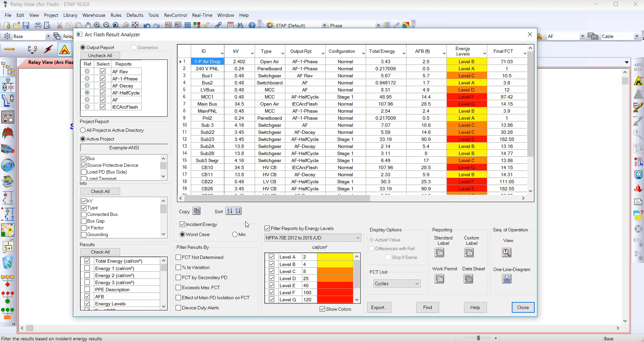The width and height of the screenshot is (644, 342).
Task: Click the Zoom Out toolbar icon
Action: tap(106, 25)
